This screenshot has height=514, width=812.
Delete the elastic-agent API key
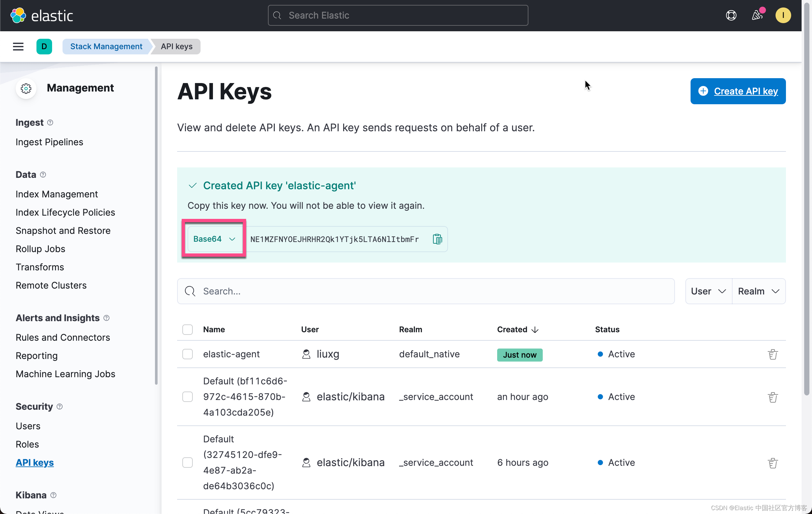(773, 354)
